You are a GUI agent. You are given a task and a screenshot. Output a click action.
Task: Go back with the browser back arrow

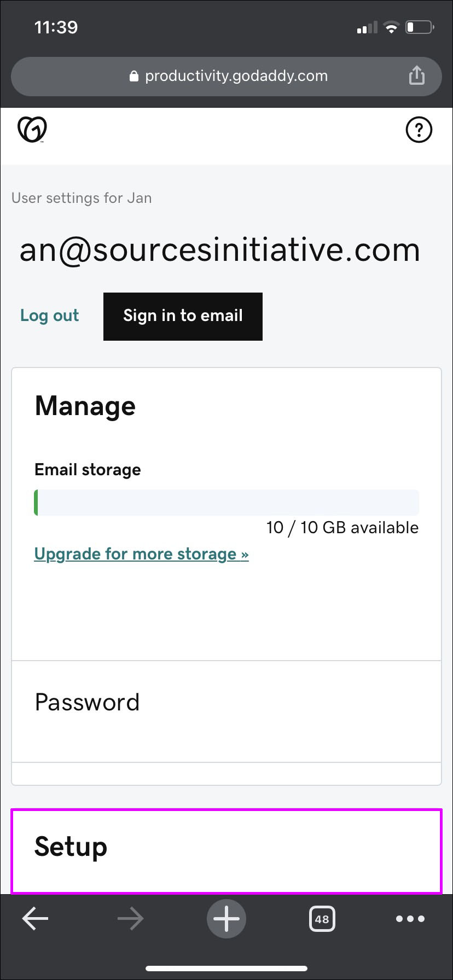click(x=36, y=919)
